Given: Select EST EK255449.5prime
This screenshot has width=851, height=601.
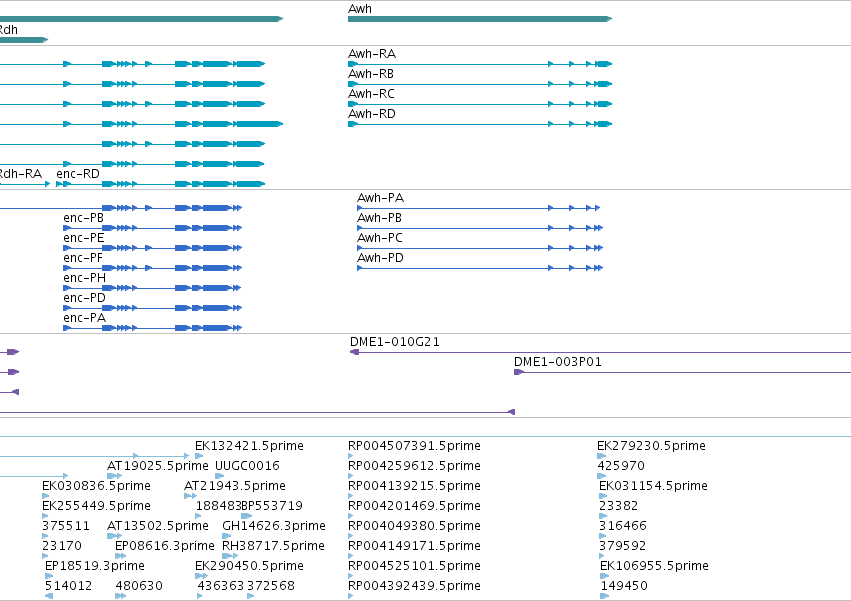Looking at the screenshot, I should [97, 507].
